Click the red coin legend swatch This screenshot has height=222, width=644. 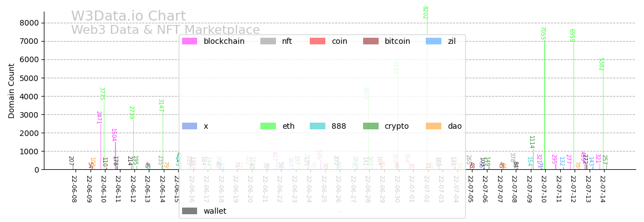(x=317, y=41)
